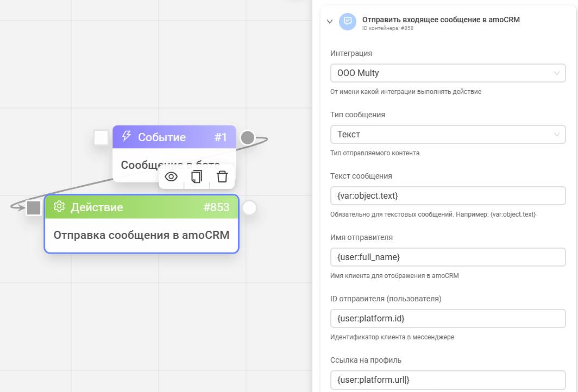Click the gray square input port of Действие
The image size is (578, 392).
pyautogui.click(x=34, y=207)
